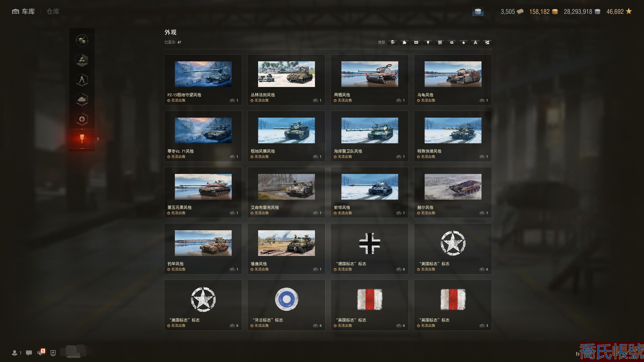Toggle the paintbrush paint type filter
644x362 pixels.
click(x=428, y=42)
